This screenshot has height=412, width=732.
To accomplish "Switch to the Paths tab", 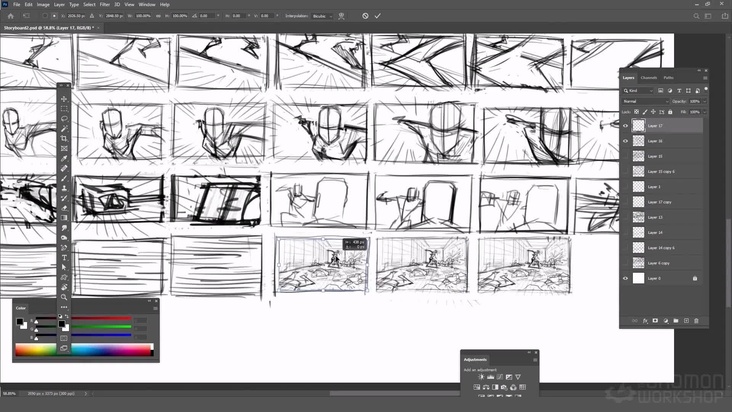I will (669, 78).
